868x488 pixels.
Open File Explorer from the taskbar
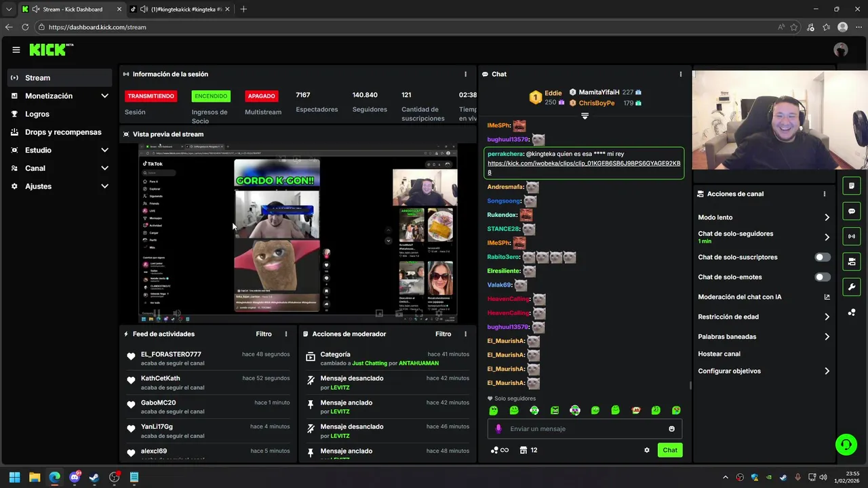click(x=35, y=477)
